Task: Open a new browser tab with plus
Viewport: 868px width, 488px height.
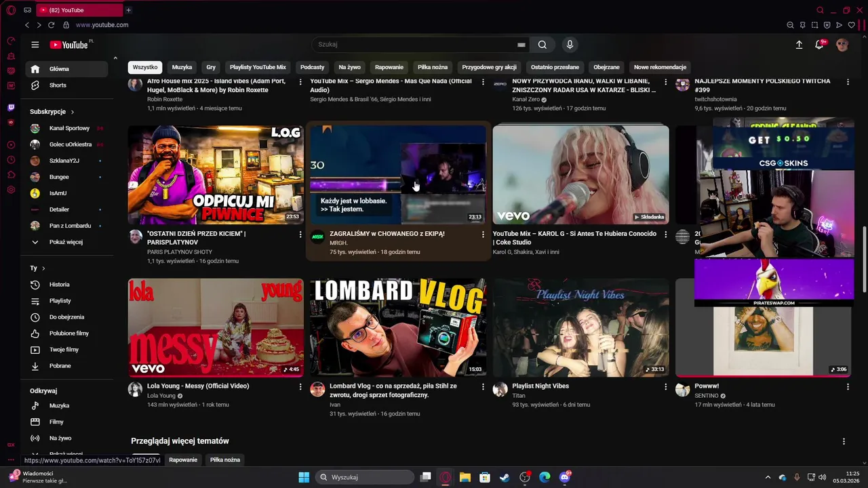Action: pos(128,10)
